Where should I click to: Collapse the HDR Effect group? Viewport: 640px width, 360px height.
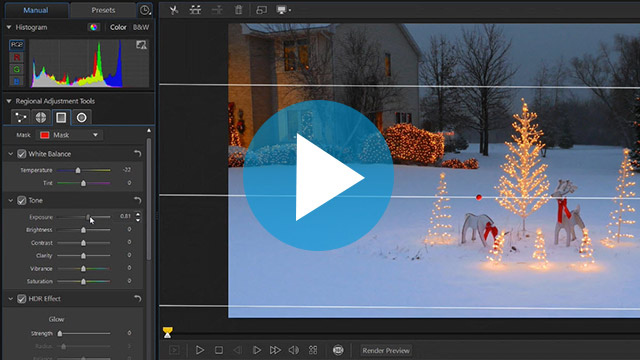click(11, 299)
